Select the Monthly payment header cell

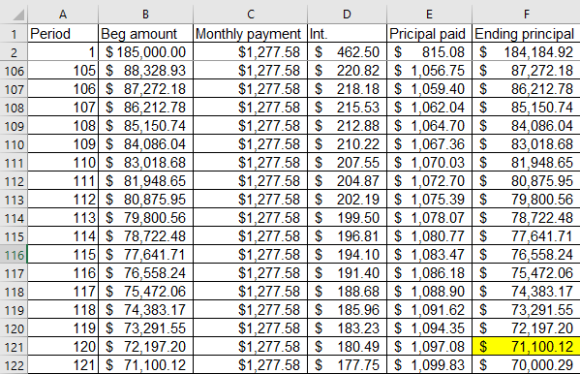click(x=250, y=34)
